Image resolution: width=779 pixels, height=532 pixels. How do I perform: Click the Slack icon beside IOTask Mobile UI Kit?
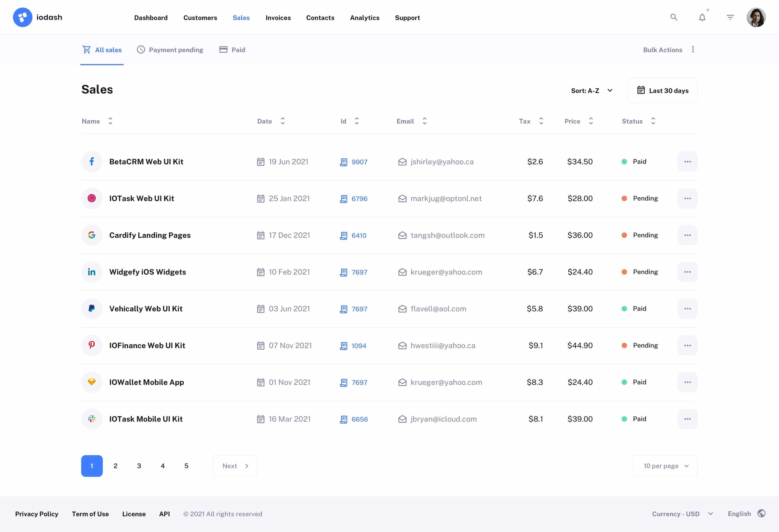[91, 419]
